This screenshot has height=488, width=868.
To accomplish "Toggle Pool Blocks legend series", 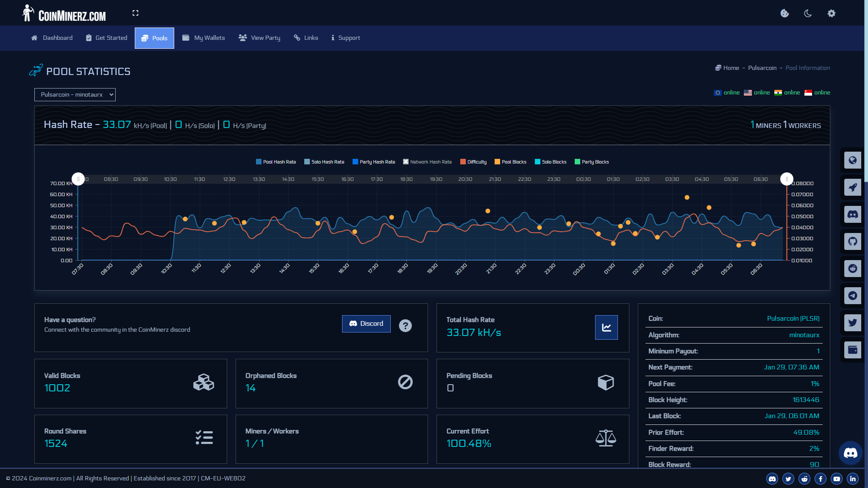I will tap(510, 162).
